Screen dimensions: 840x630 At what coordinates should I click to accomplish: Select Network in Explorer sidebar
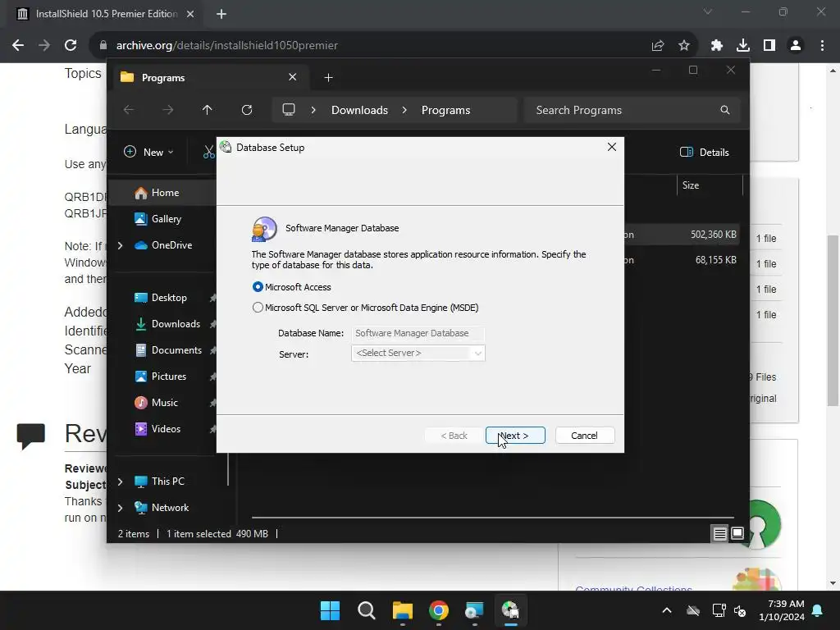click(x=162, y=508)
